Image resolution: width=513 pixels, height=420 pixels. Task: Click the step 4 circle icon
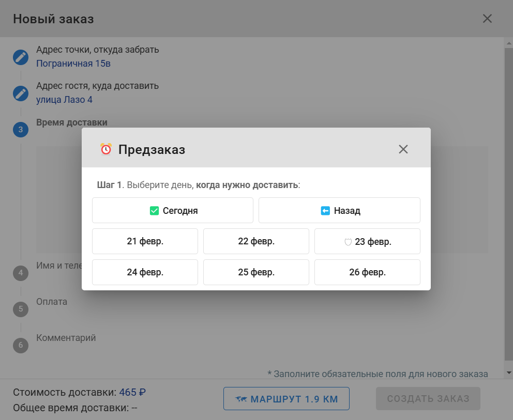click(x=21, y=273)
